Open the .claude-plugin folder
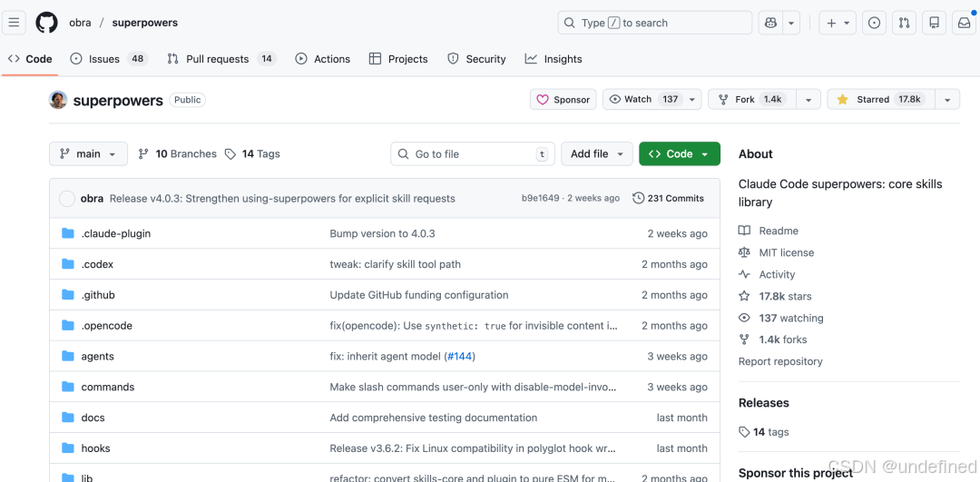The width and height of the screenshot is (980, 482). [x=115, y=233]
